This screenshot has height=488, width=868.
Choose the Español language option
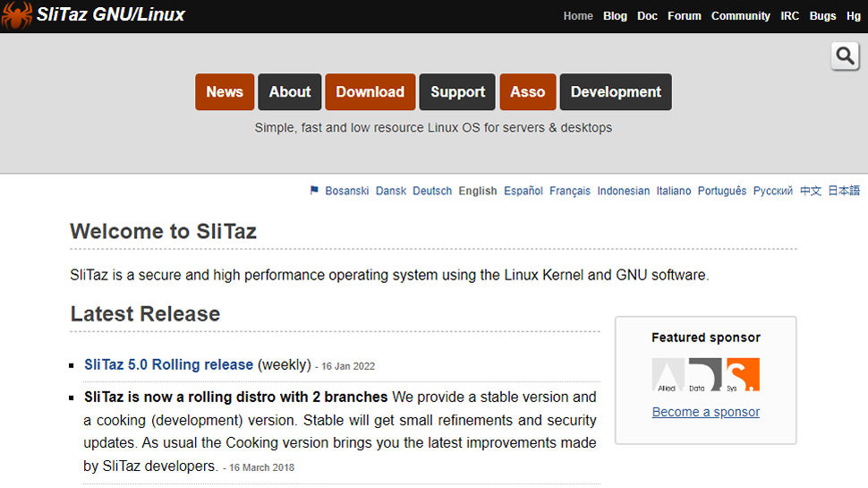tap(523, 191)
